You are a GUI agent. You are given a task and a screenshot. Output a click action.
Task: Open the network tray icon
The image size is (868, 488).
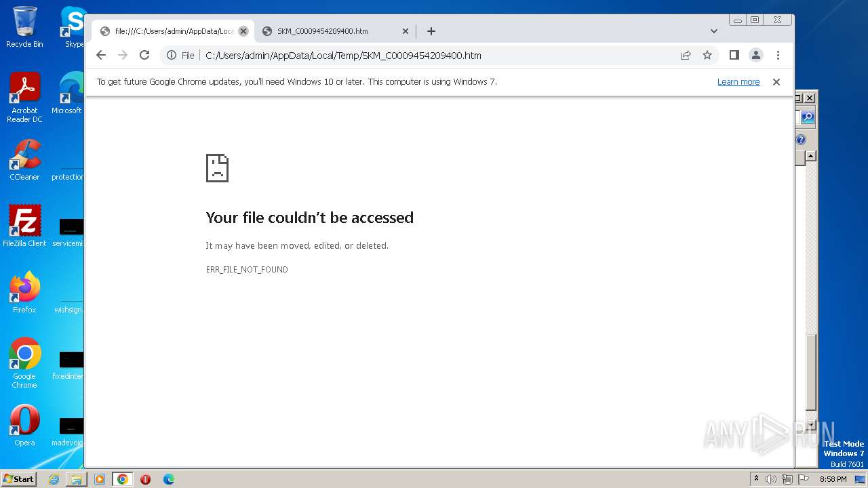[x=787, y=479]
